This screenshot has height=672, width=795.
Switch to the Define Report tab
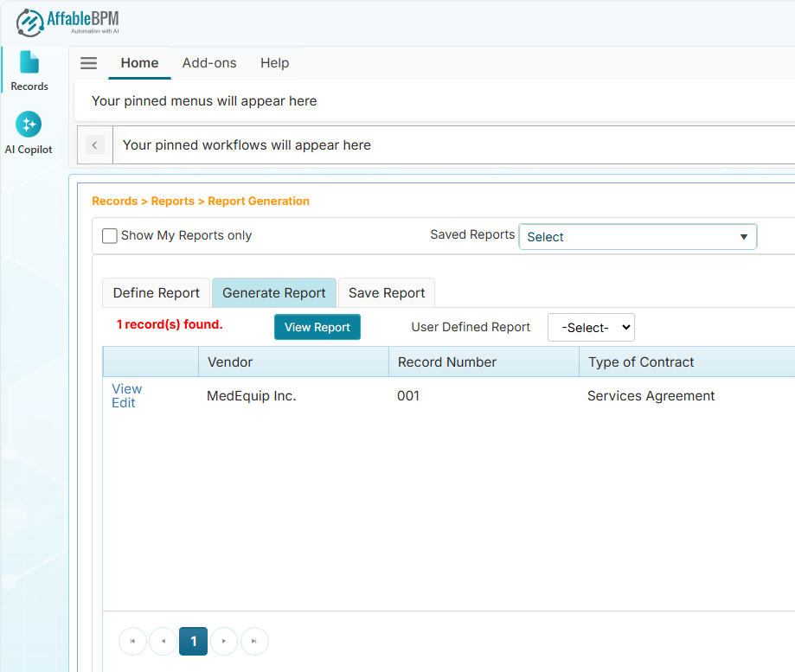(x=157, y=293)
